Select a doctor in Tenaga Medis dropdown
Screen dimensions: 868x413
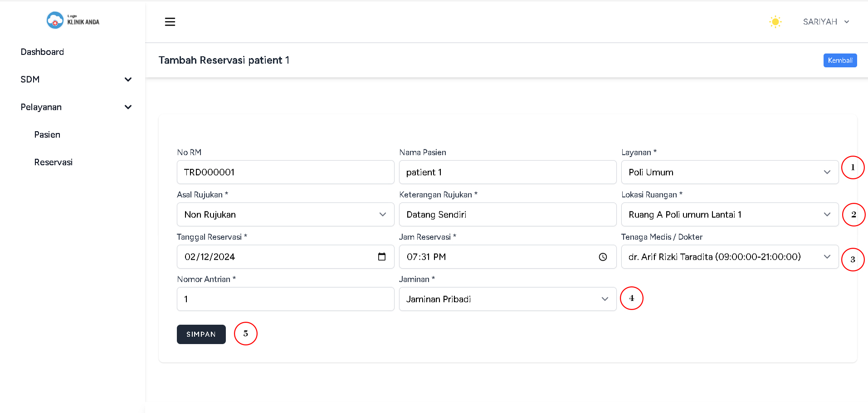[x=729, y=257]
